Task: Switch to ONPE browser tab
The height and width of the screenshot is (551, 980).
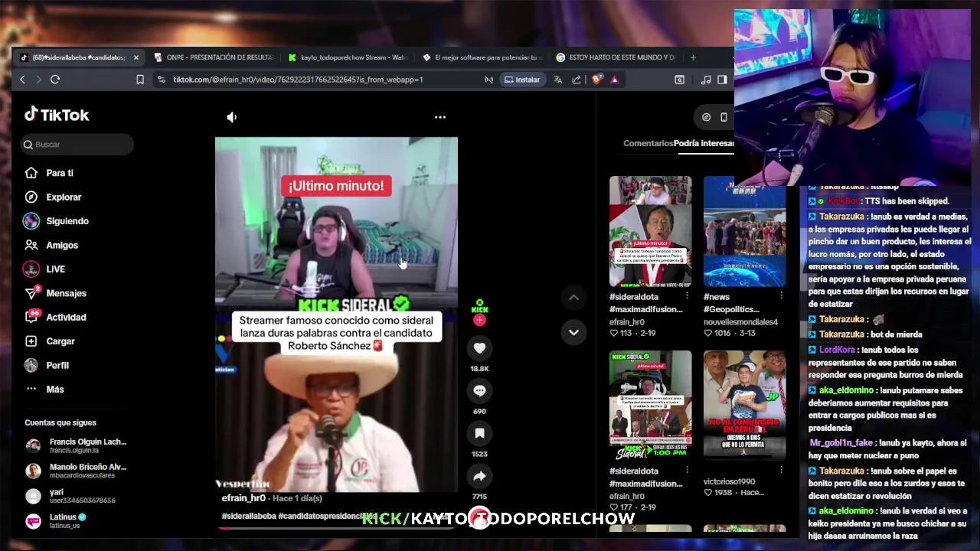Action: click(x=214, y=57)
